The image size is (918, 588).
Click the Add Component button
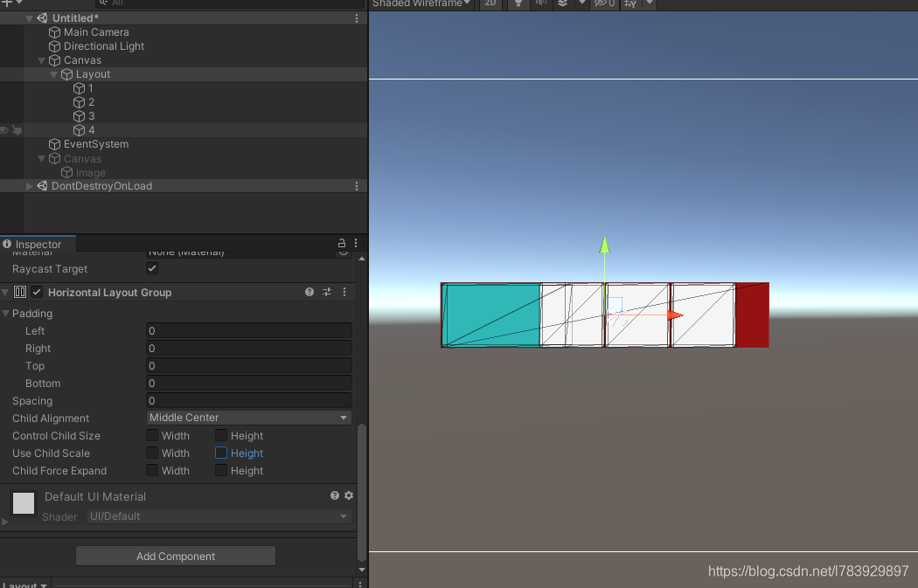point(176,556)
